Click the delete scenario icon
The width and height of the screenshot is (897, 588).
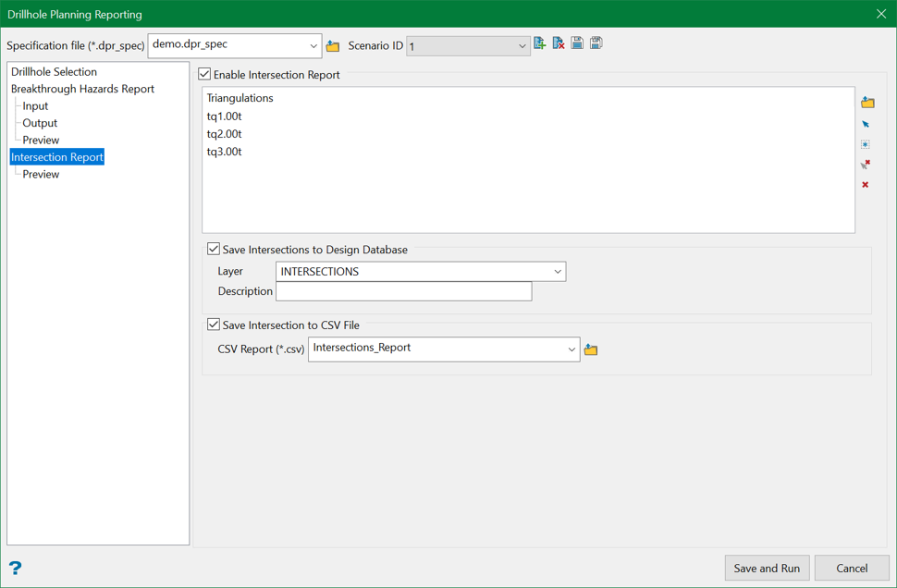(x=559, y=43)
